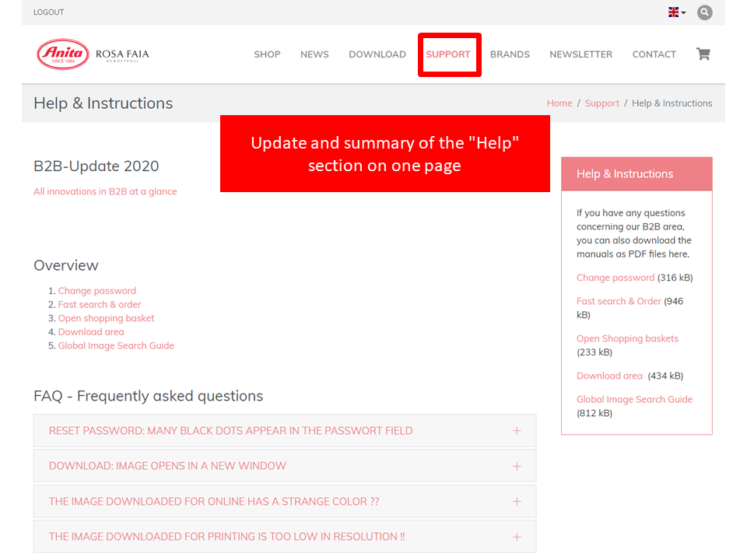Expand the image opens in new window FAQ
Screen dimensions: 747x560
click(x=284, y=466)
